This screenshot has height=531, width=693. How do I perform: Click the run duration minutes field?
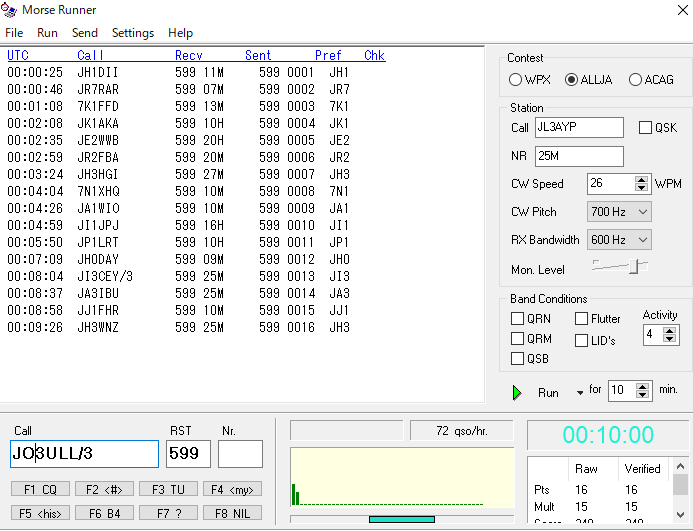point(622,390)
